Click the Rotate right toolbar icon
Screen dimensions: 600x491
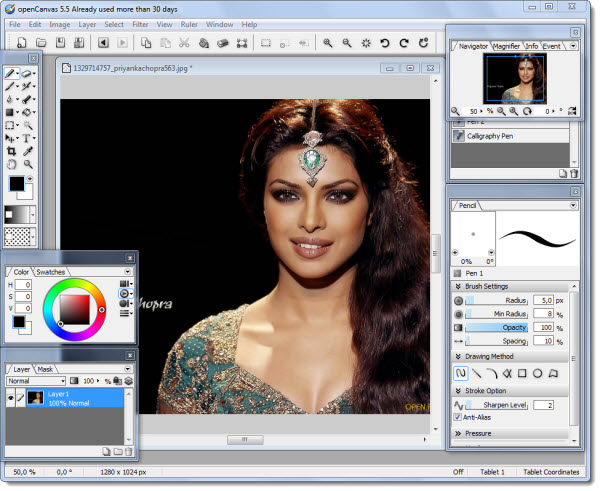(404, 42)
